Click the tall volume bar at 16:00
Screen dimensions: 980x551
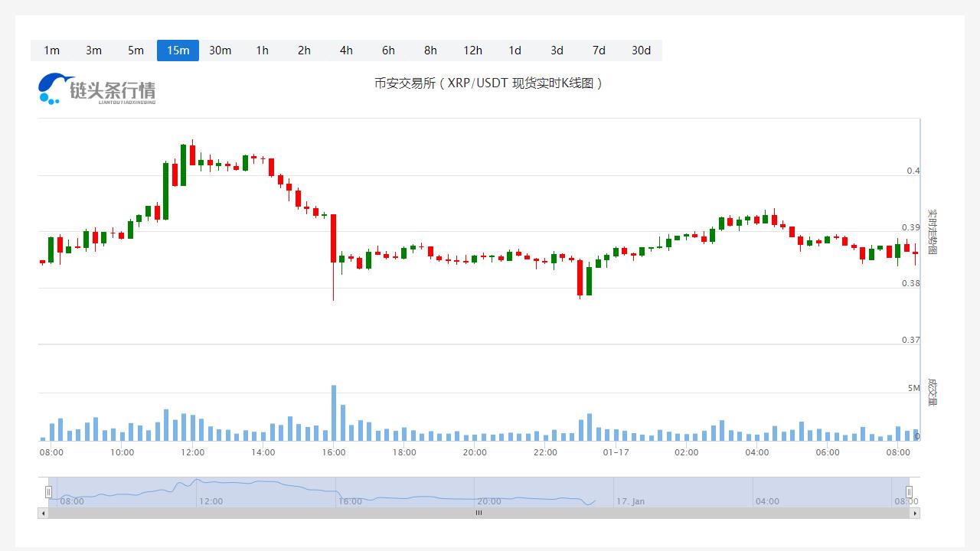(334, 413)
